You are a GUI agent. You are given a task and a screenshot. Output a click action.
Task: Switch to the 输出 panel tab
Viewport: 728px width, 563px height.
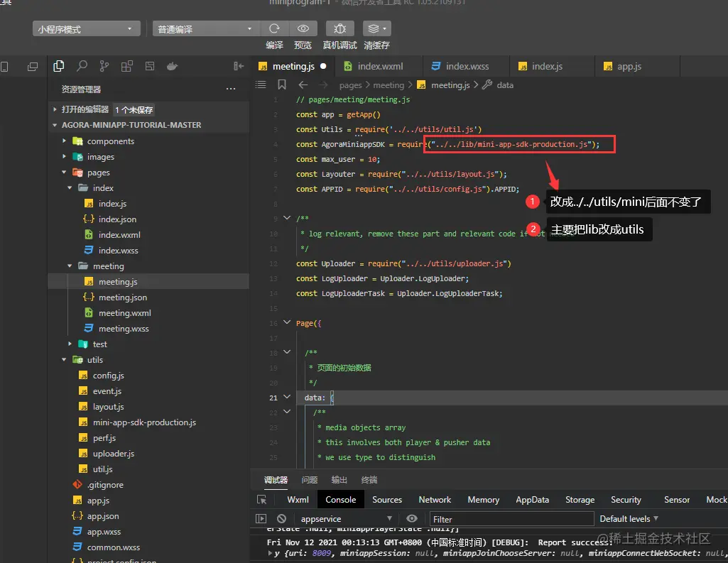tap(339, 480)
